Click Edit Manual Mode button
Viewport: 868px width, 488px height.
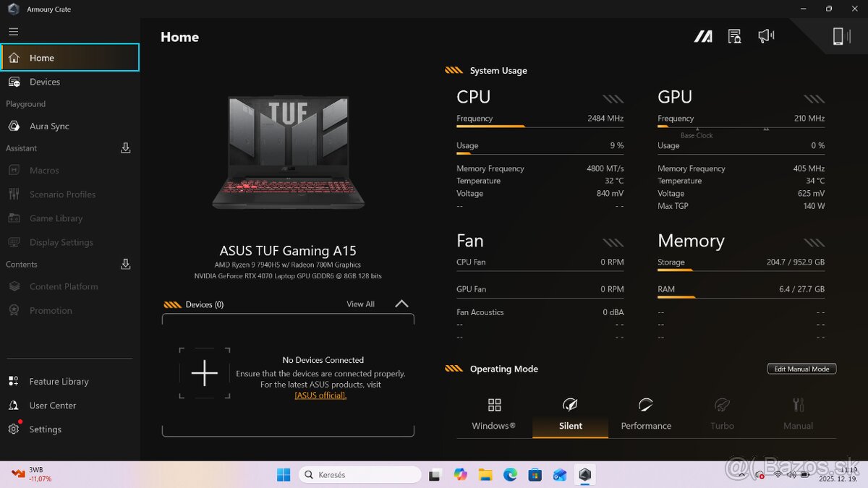801,369
